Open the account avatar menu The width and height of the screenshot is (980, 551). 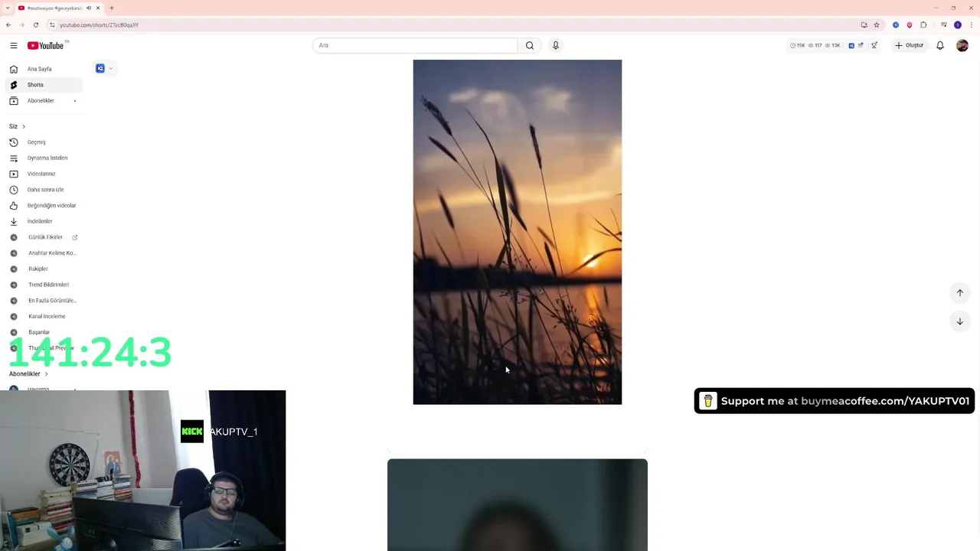(962, 45)
